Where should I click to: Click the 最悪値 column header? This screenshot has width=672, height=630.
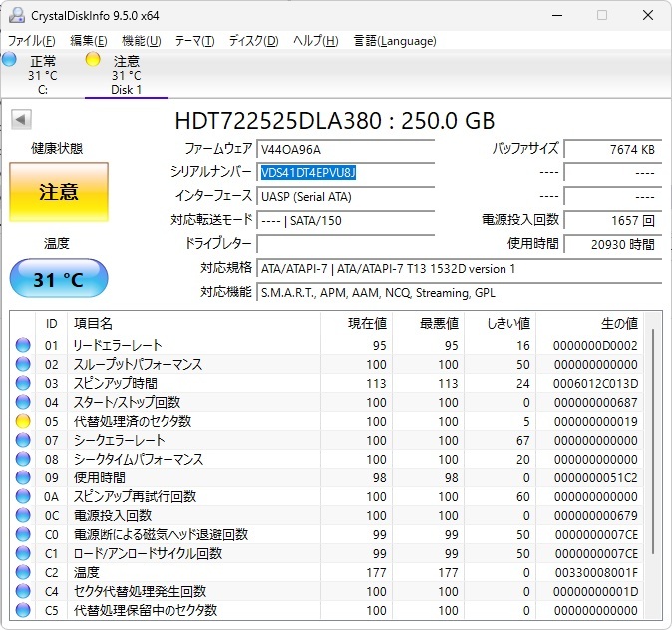point(428,324)
